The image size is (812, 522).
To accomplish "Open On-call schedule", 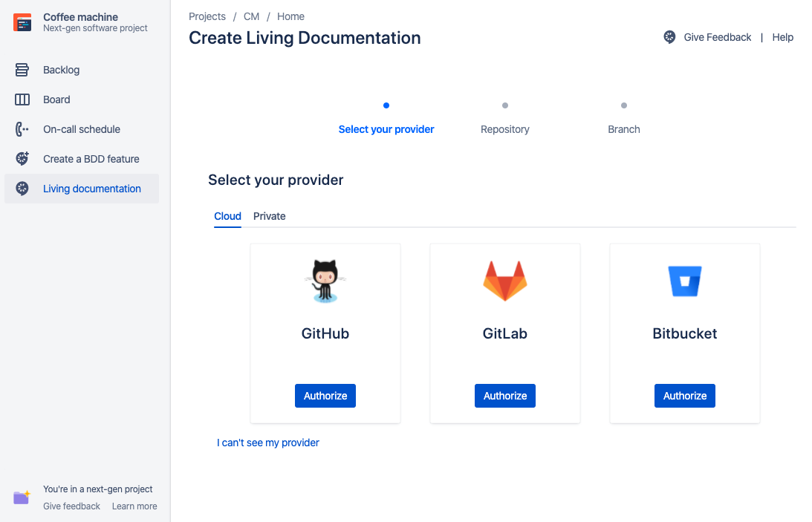I will (82, 129).
